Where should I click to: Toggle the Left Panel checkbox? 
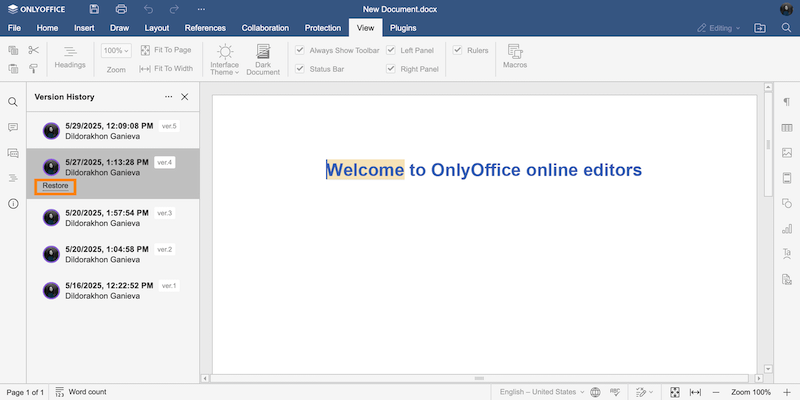click(x=391, y=50)
